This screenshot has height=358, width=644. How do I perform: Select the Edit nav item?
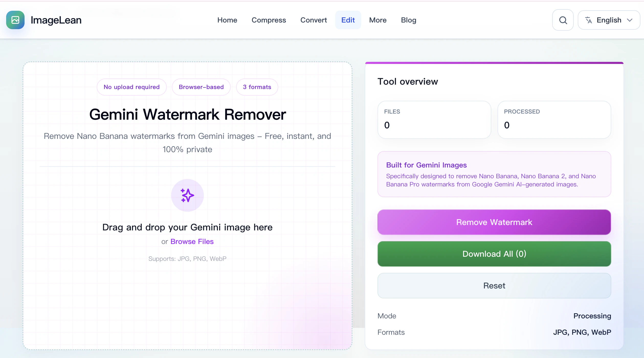click(348, 20)
